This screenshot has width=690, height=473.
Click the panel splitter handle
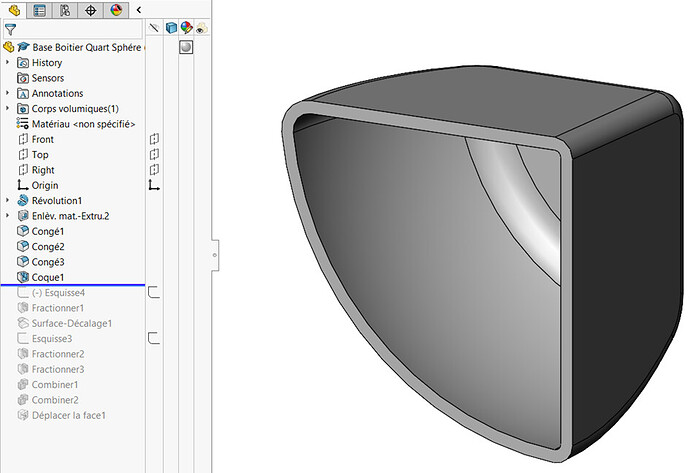tap(214, 255)
